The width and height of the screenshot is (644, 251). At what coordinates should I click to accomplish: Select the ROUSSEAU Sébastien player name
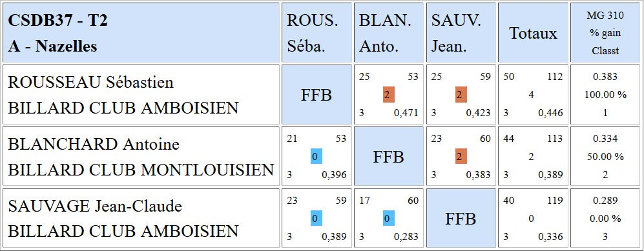[x=91, y=82]
